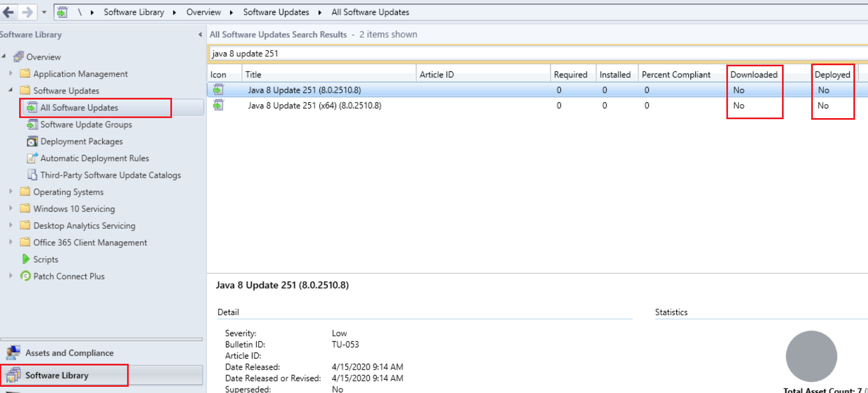Open Automatic Deployment Rules node
The height and width of the screenshot is (393, 868).
coord(94,158)
